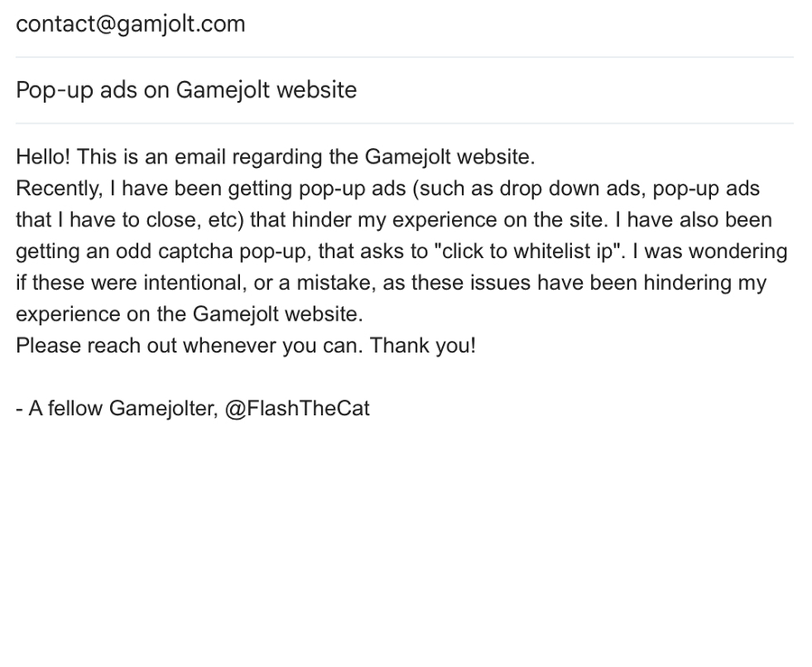Screen dimensions: 812x667
Task: Click the word 'Recently' in the body
Action: [59, 189]
